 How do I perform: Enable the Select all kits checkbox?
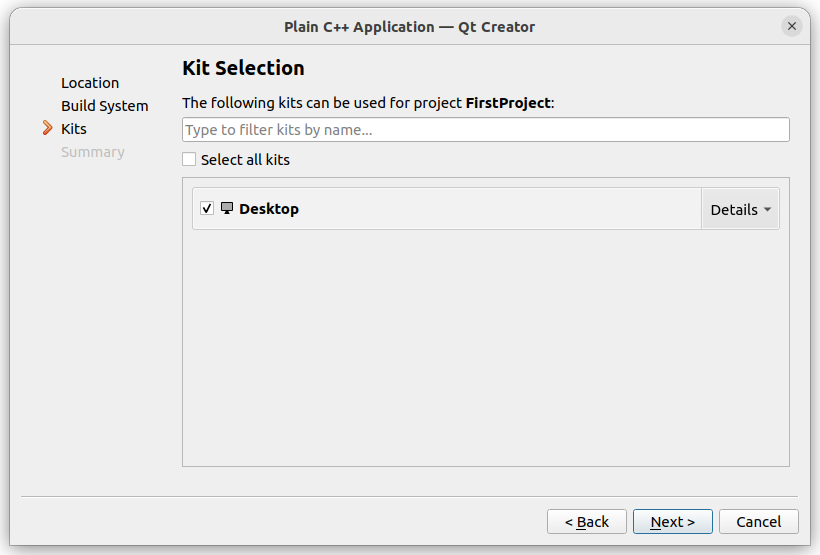pos(189,160)
